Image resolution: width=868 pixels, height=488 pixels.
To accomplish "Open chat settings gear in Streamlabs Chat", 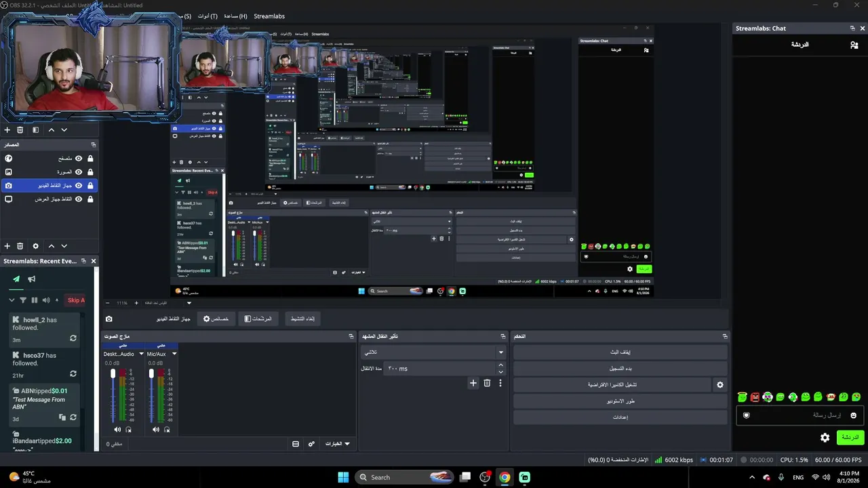I will [825, 438].
